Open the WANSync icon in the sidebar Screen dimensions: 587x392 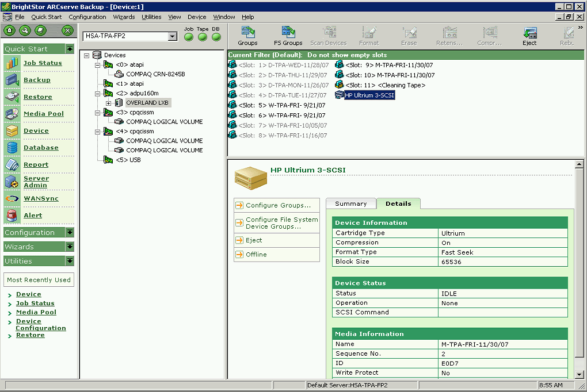click(39, 198)
